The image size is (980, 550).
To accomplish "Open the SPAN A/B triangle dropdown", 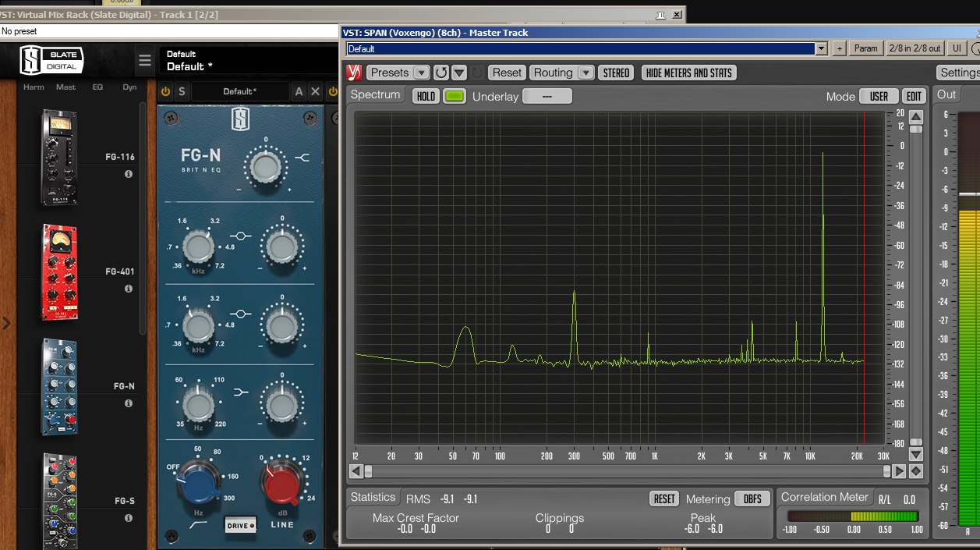I will click(459, 73).
